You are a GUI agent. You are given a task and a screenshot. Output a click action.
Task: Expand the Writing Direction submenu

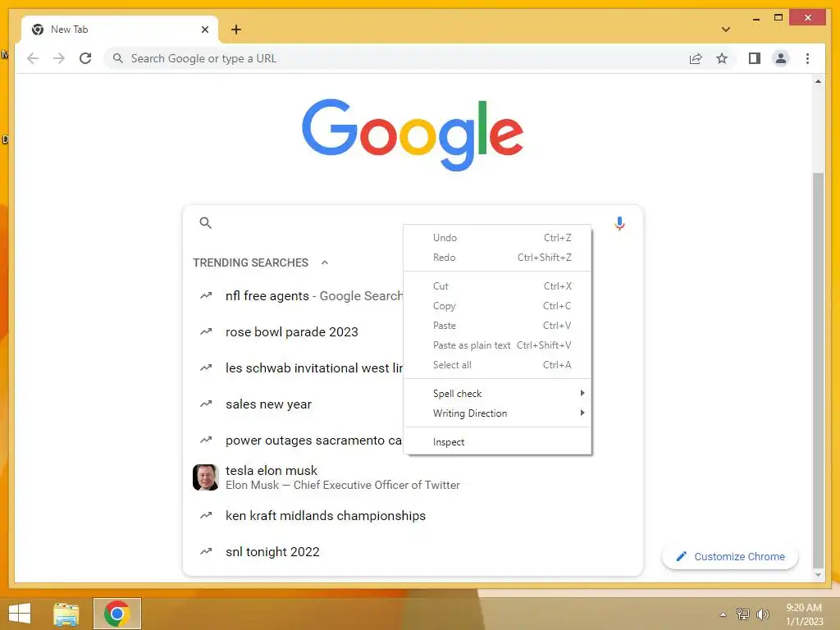coord(497,413)
